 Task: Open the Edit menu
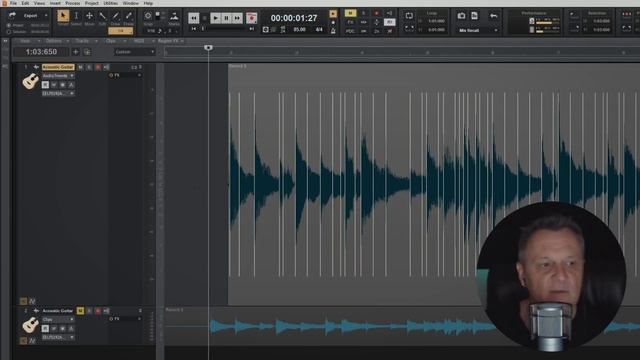(x=25, y=3)
